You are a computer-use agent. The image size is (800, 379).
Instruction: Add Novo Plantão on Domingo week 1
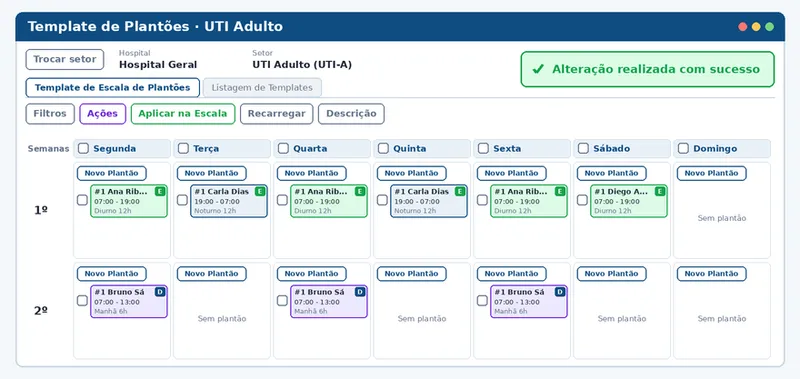[x=712, y=173]
